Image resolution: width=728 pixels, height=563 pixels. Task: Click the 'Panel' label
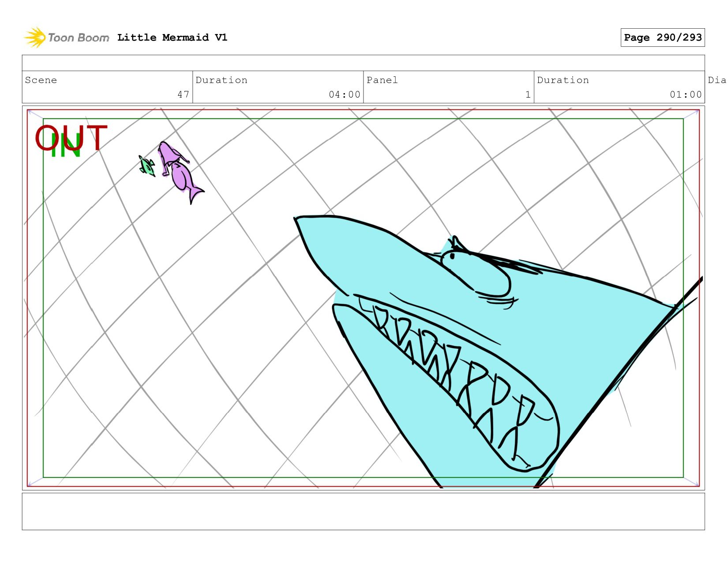(382, 80)
